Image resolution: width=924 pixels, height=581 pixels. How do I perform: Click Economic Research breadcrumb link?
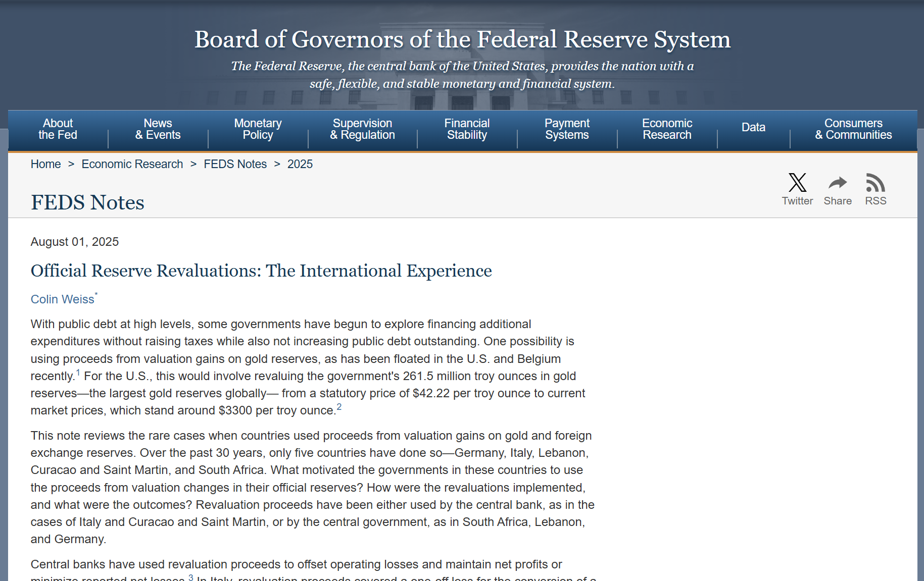tap(132, 164)
